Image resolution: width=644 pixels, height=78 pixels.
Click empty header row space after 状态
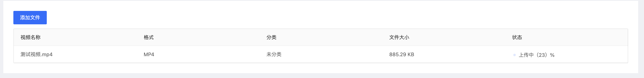click(575, 37)
